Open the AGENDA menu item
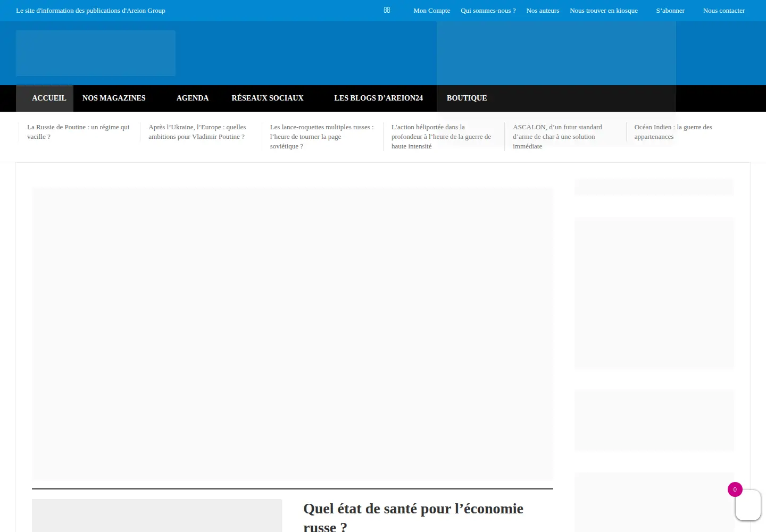This screenshot has width=766, height=532. click(x=193, y=98)
